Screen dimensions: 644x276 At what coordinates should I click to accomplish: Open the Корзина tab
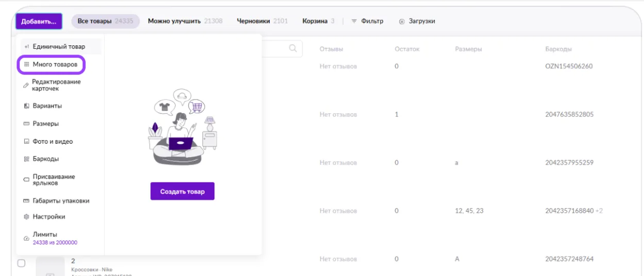pyautogui.click(x=318, y=22)
